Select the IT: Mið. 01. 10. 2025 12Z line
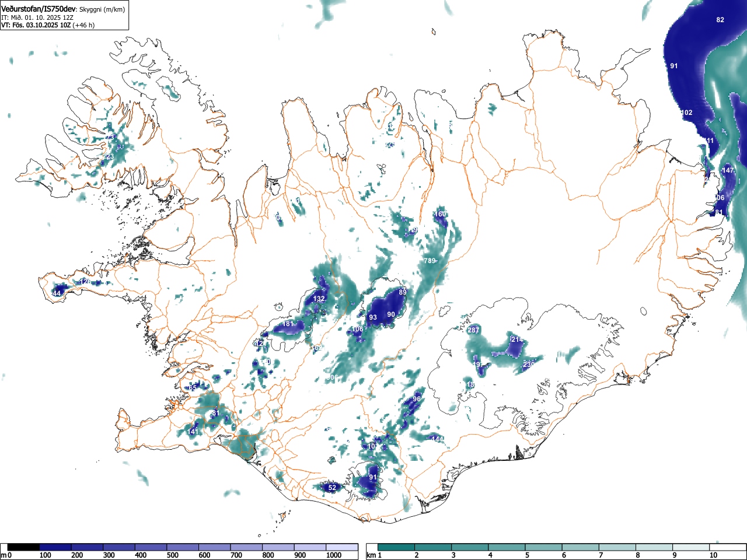The height and width of the screenshot is (560, 747). tap(37, 17)
